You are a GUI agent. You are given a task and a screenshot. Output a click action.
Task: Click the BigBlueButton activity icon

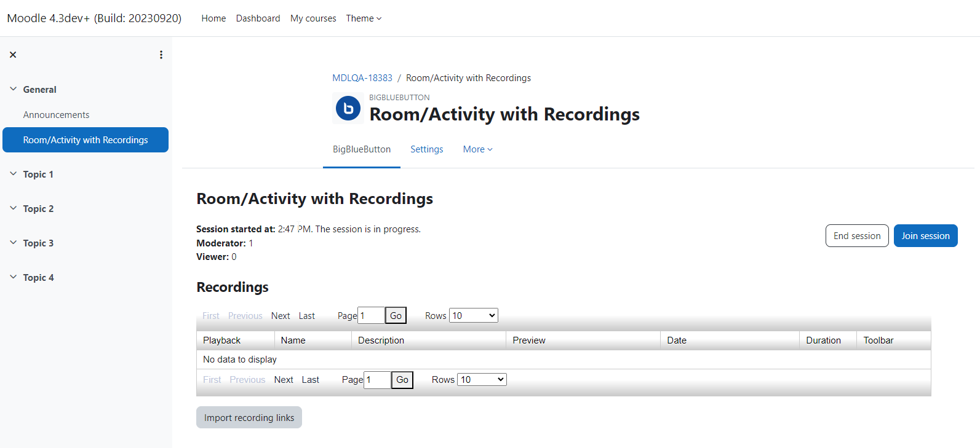348,109
